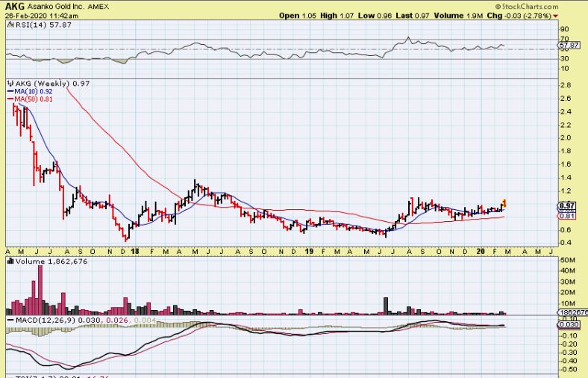Click the 19 year marker on time axis
The width and height of the screenshot is (588, 378).
pyautogui.click(x=309, y=252)
